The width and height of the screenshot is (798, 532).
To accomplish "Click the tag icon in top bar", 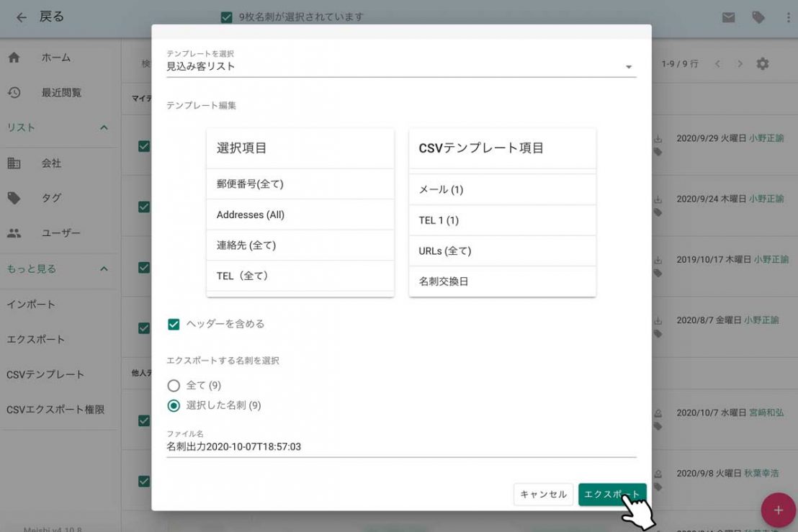I will click(758, 17).
